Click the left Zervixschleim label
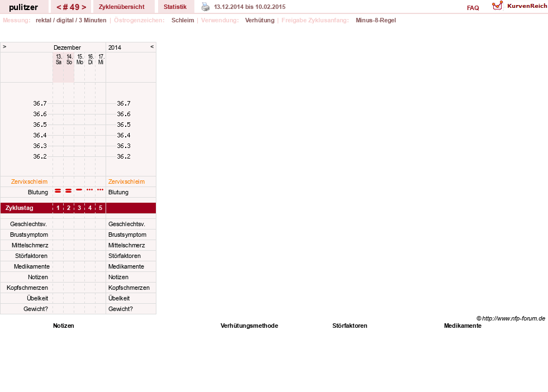Viewport: 548px width, 392px height. (x=29, y=181)
